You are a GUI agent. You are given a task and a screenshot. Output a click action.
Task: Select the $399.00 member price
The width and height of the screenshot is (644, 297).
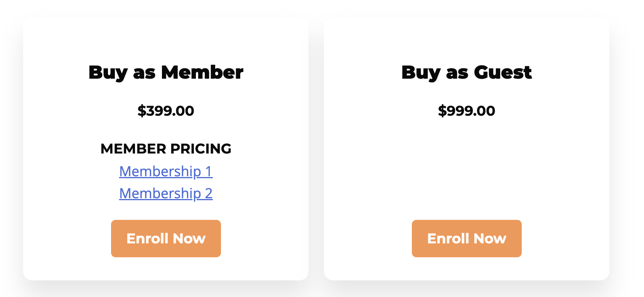pos(166,111)
